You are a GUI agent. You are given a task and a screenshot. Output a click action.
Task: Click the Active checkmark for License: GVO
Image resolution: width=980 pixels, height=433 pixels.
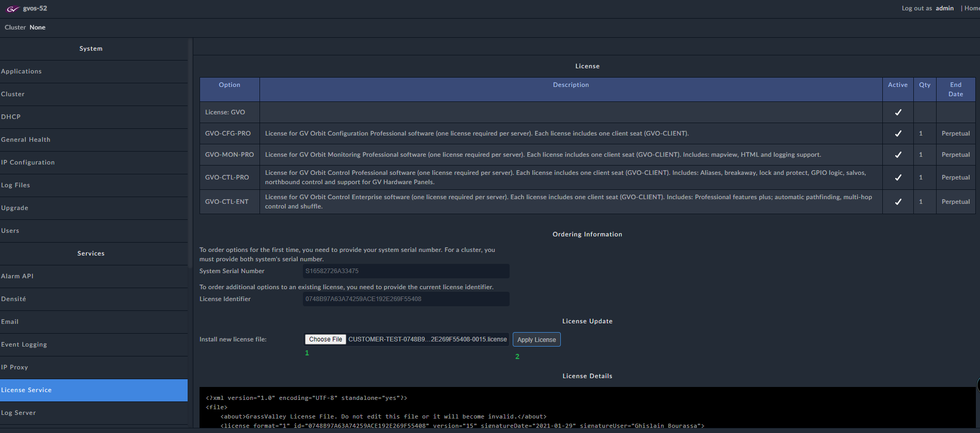(898, 112)
